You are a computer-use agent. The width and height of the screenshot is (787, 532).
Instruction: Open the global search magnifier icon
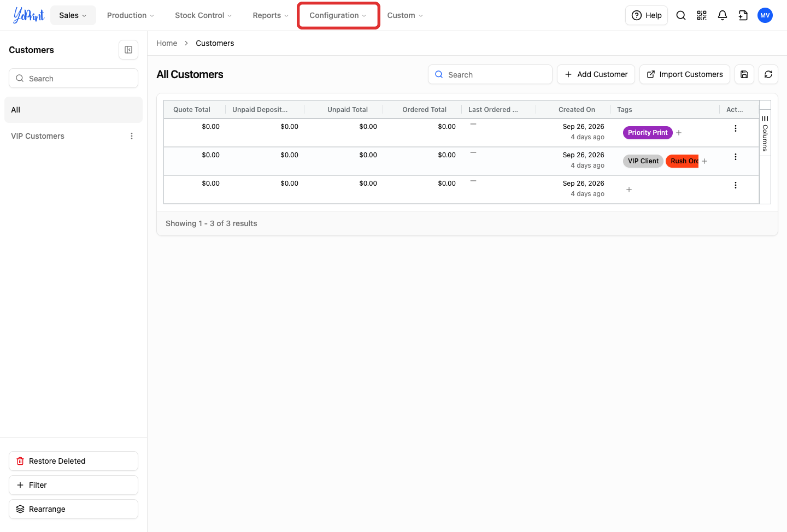(681, 15)
